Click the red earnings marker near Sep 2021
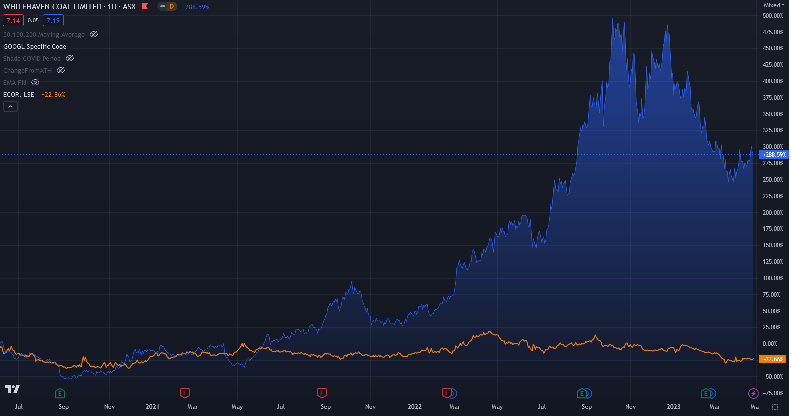The height and width of the screenshot is (419, 791). [x=322, y=392]
